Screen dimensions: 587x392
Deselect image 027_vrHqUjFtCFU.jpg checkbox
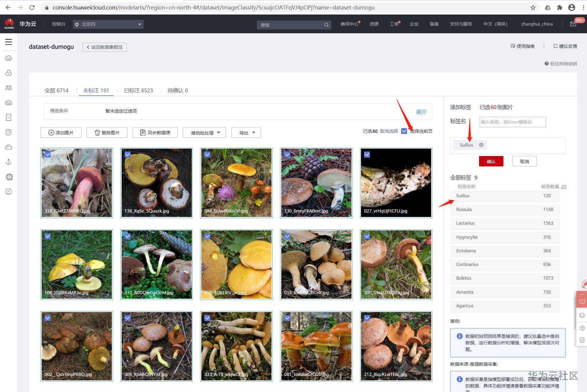(x=367, y=155)
